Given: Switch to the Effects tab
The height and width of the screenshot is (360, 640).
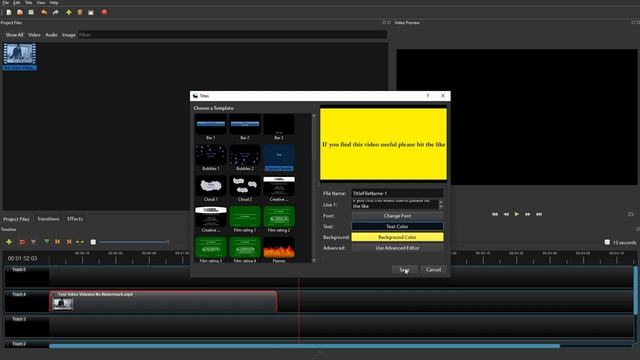Looking at the screenshot, I should (x=75, y=219).
